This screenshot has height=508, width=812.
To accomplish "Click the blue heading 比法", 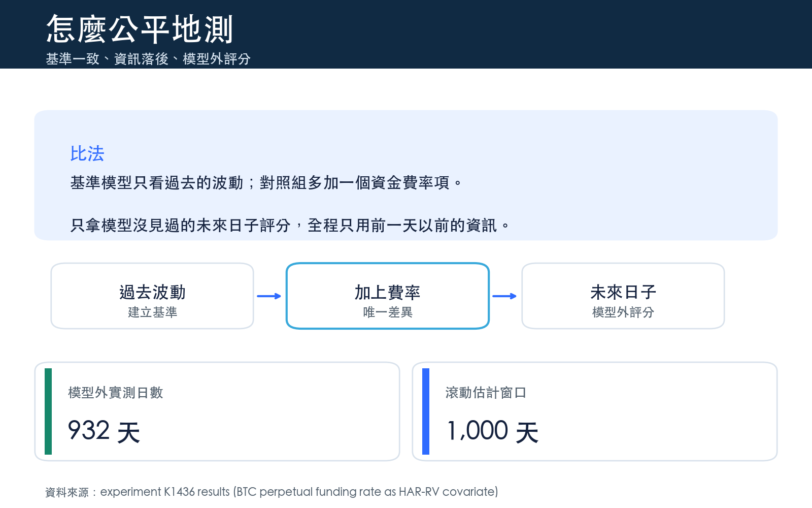I will pyautogui.click(x=87, y=153).
